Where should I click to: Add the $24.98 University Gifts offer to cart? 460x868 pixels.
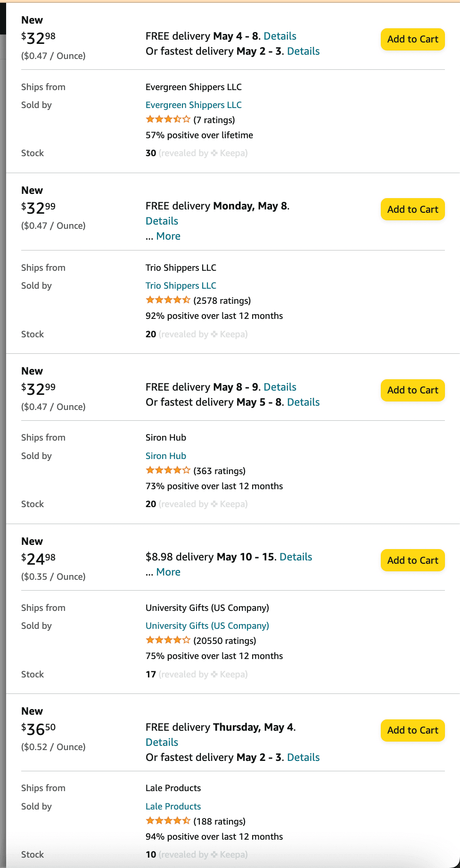(412, 560)
